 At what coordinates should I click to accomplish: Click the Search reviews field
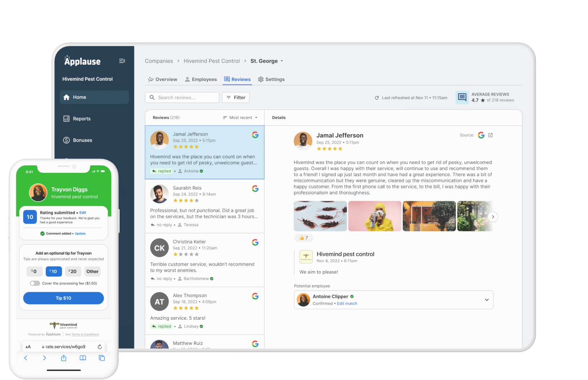click(x=182, y=98)
